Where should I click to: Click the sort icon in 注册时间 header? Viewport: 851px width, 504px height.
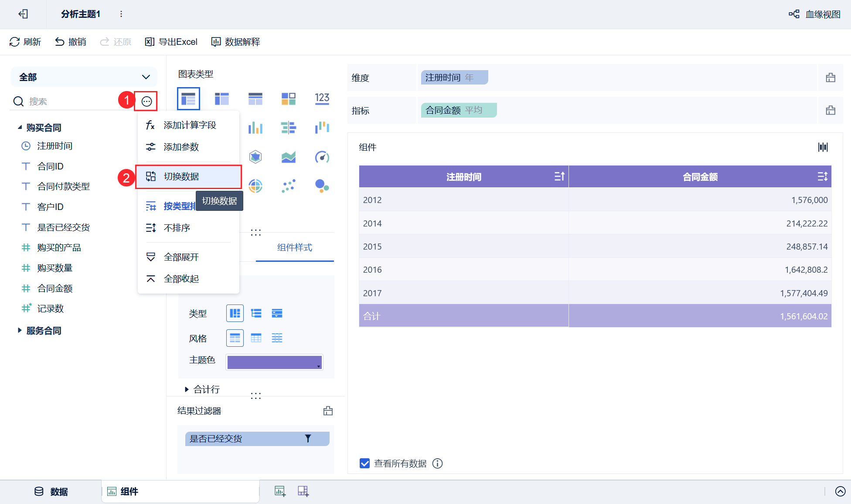point(559,176)
